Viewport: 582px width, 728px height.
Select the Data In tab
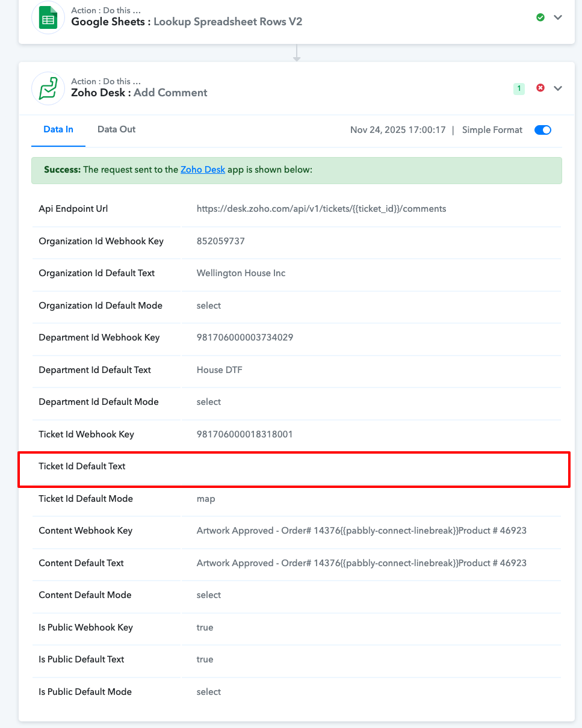(x=58, y=129)
